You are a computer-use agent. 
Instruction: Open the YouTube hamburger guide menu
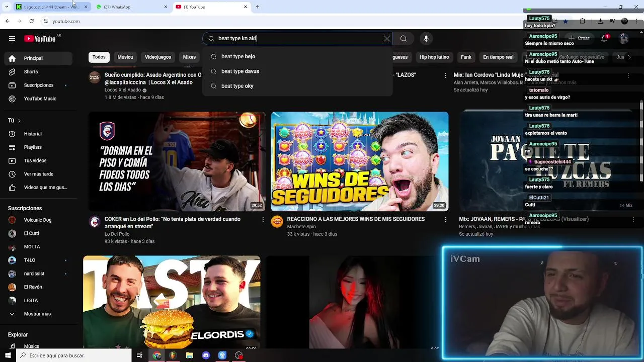point(12,39)
